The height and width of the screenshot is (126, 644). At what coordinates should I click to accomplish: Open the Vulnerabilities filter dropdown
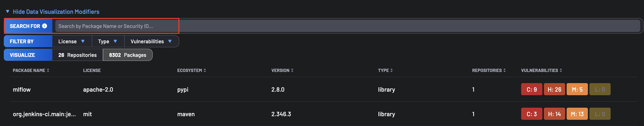(x=151, y=41)
